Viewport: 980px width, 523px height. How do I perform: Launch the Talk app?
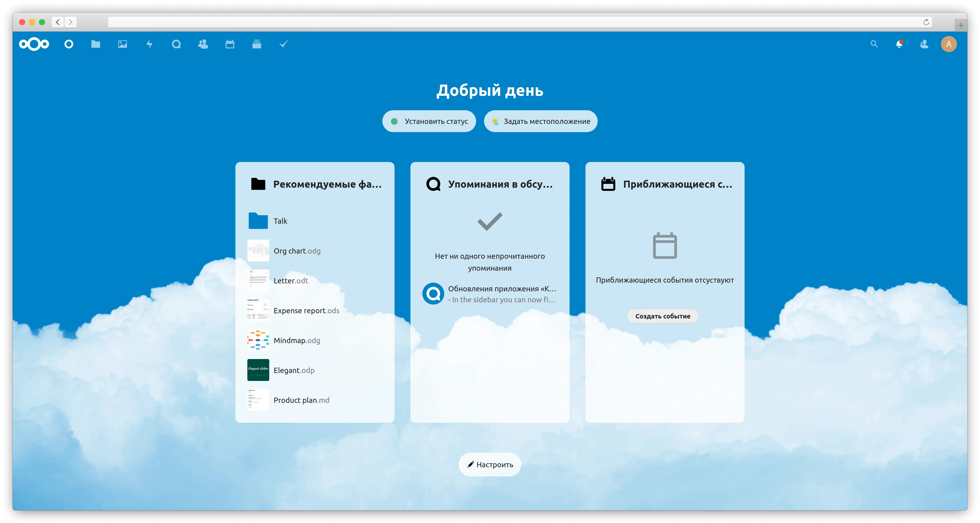click(176, 44)
